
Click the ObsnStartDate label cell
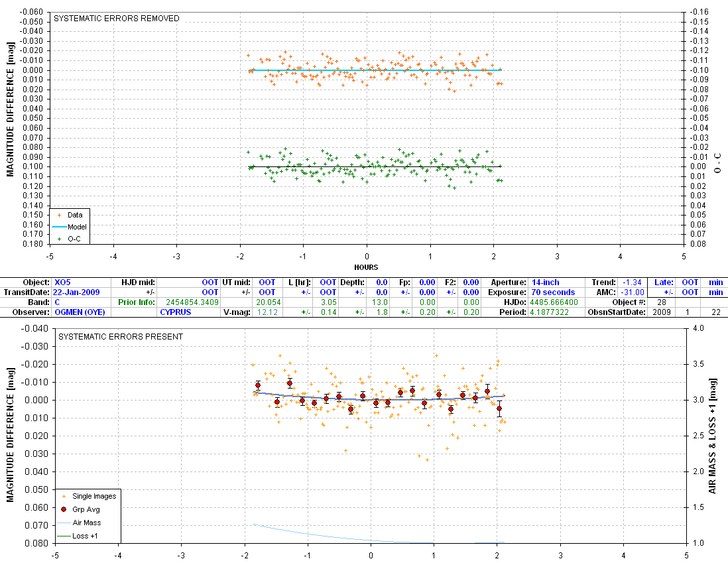click(x=617, y=312)
